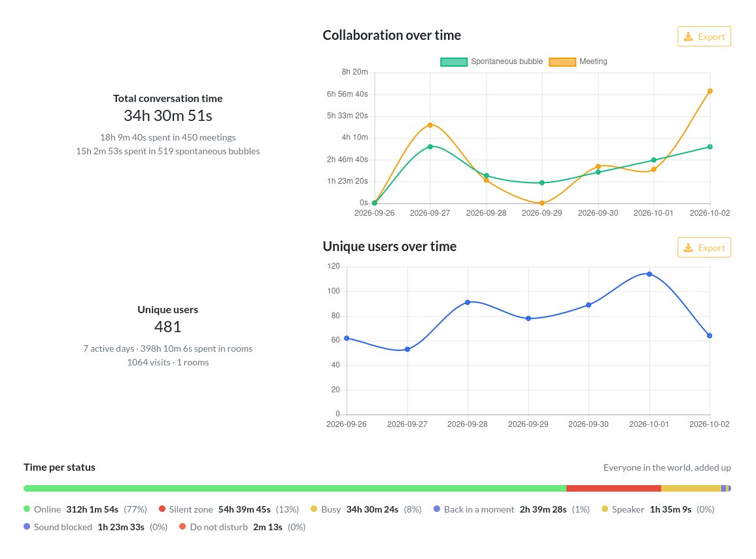Select Meeting data point on 2026-10-02

point(710,91)
